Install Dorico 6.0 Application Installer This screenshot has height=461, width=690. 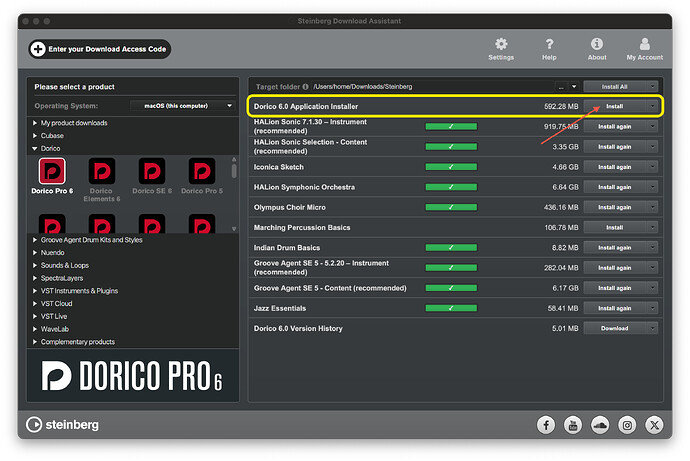point(614,106)
